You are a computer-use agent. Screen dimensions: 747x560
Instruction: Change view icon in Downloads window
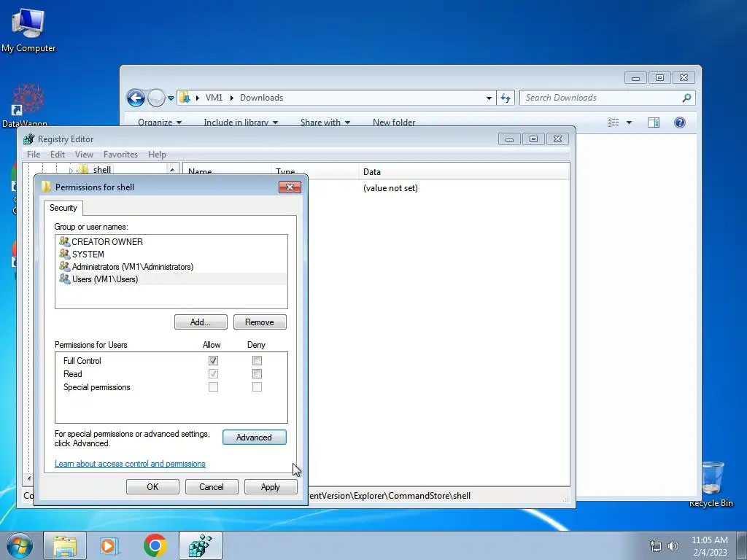coord(614,122)
